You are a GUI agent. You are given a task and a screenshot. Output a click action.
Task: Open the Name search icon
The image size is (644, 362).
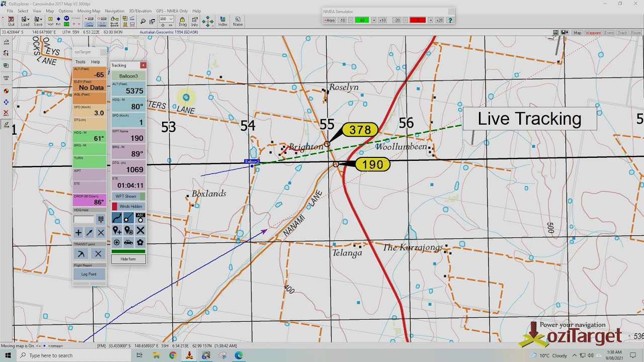[x=238, y=21]
